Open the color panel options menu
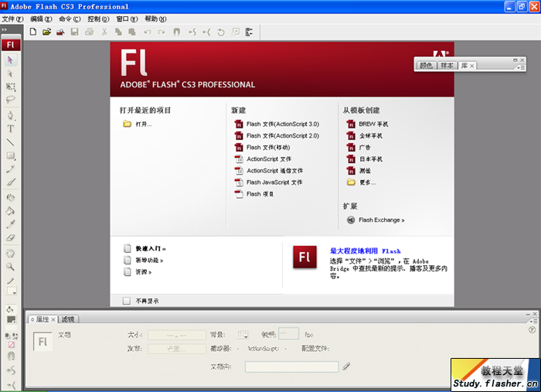541x392 pixels. [x=521, y=67]
